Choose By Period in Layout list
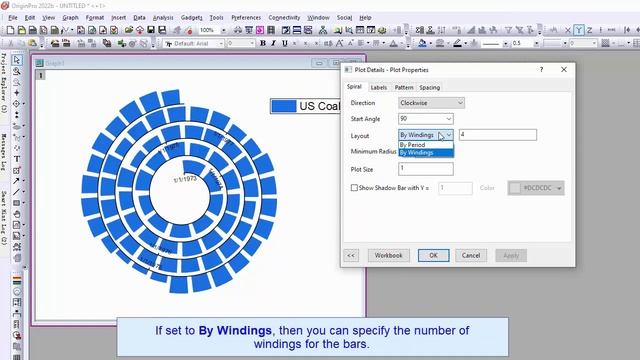The height and width of the screenshot is (360, 640). click(x=426, y=145)
